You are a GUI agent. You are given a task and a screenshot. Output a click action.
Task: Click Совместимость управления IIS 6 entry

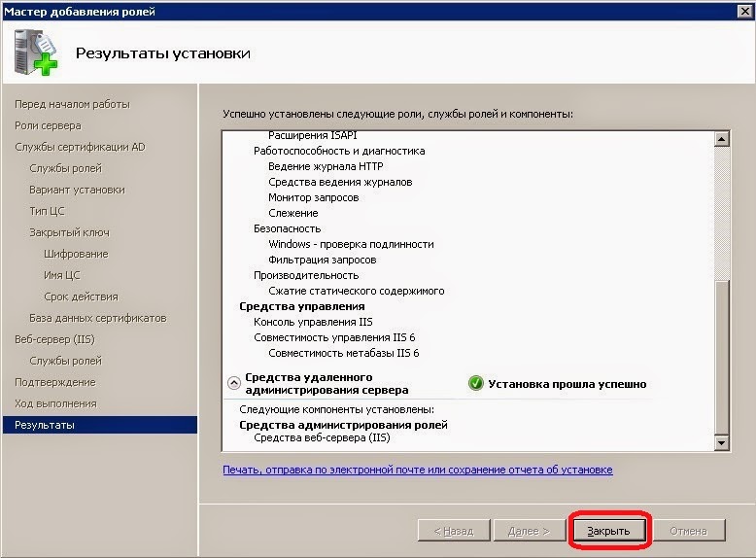(x=334, y=337)
